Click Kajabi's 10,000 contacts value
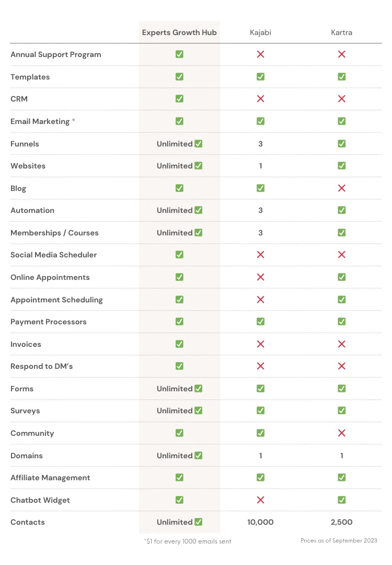This screenshot has width=392, height=565. coord(260,522)
